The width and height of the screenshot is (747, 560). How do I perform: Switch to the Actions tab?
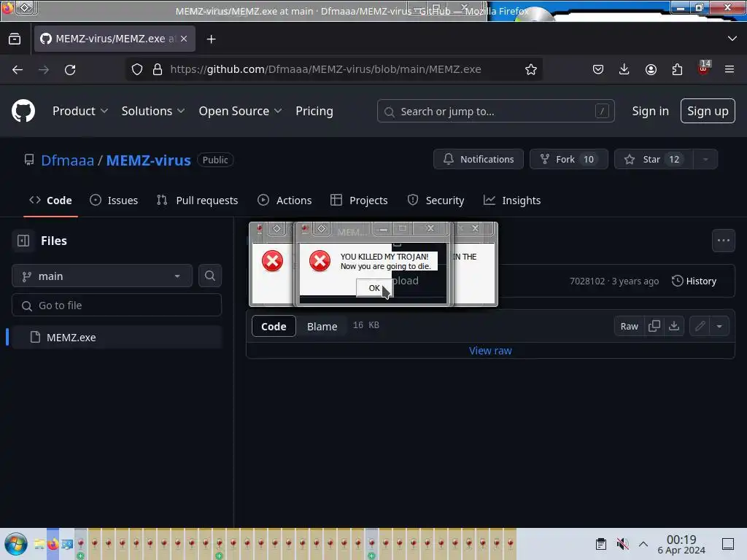285,201
